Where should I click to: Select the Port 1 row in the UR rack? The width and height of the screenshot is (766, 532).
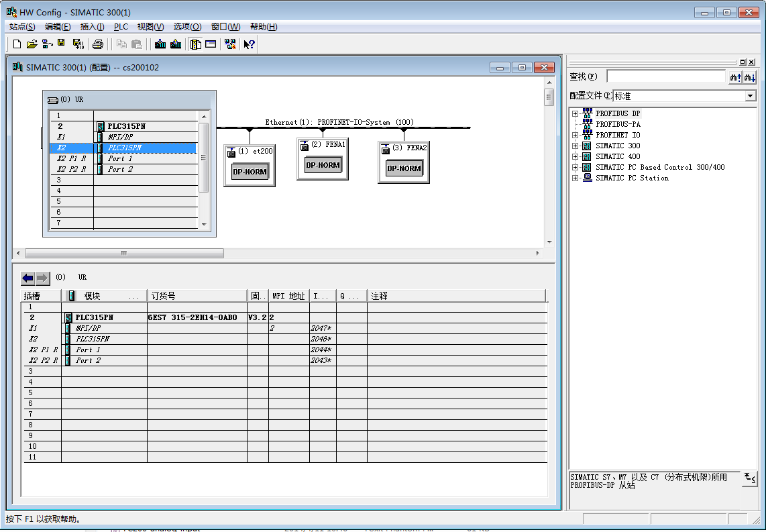click(123, 159)
